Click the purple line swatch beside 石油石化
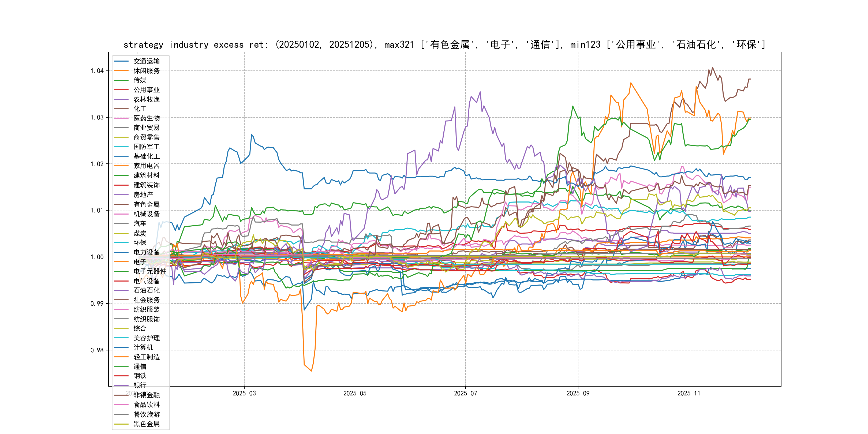The image size is (868, 434). click(121, 290)
